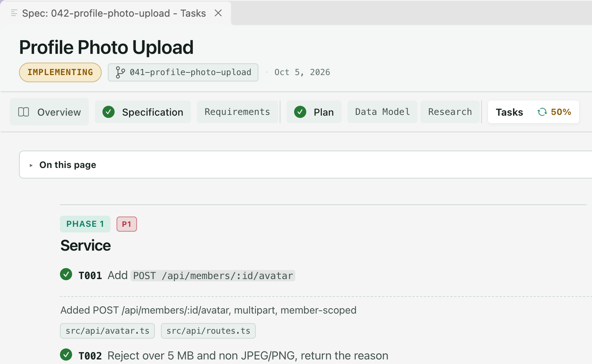
Task: Click the PHASE 1 badge
Action: [85, 224]
